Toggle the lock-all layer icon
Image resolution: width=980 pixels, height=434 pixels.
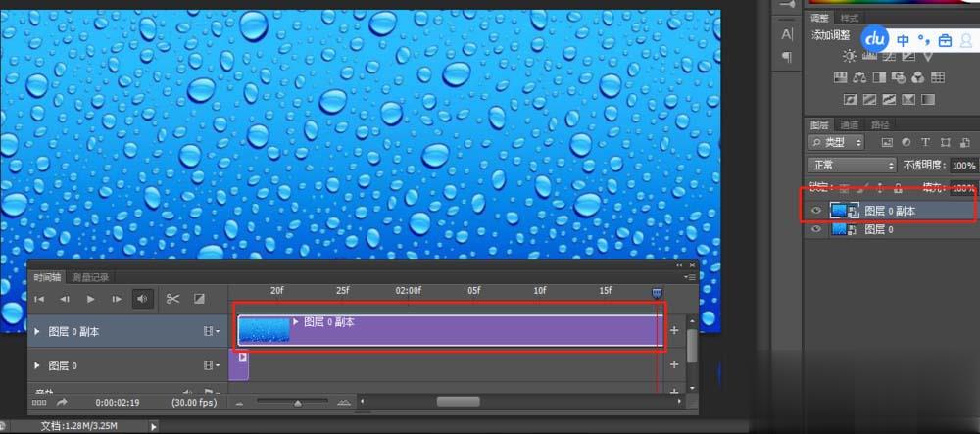click(x=898, y=187)
